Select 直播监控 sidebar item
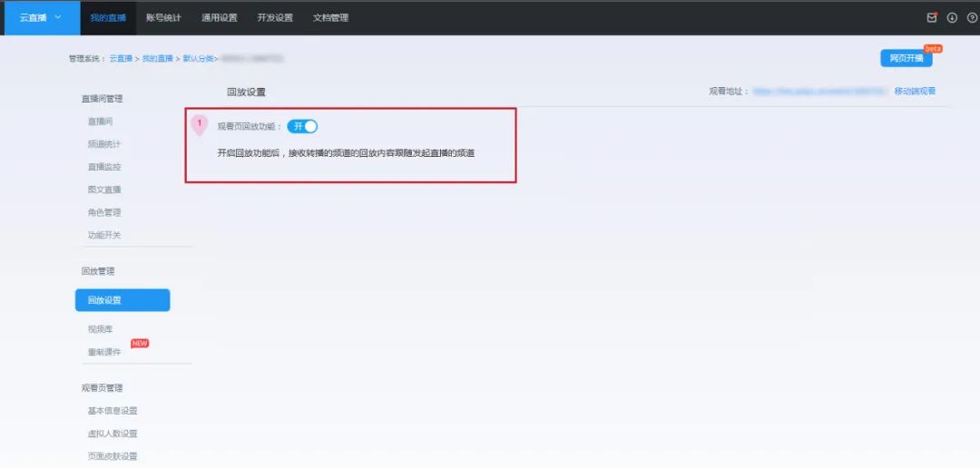This screenshot has width=980, height=468. [103, 167]
